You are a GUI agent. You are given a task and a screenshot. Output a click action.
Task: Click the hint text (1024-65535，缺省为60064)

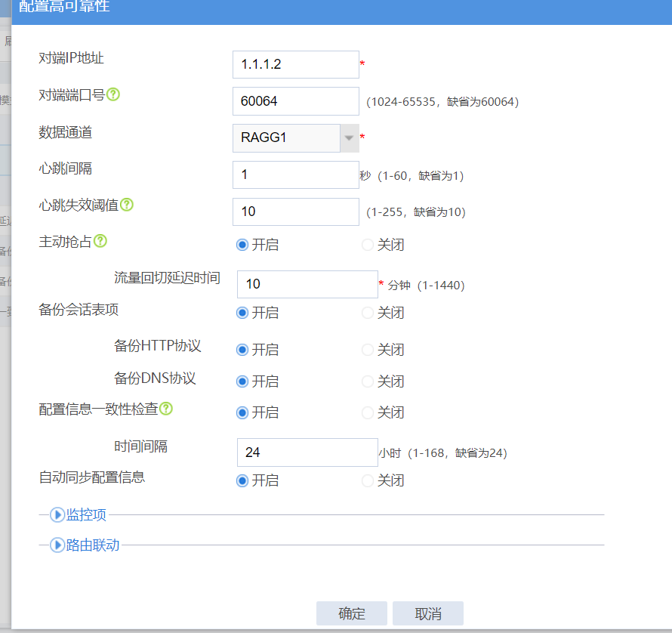(x=442, y=102)
